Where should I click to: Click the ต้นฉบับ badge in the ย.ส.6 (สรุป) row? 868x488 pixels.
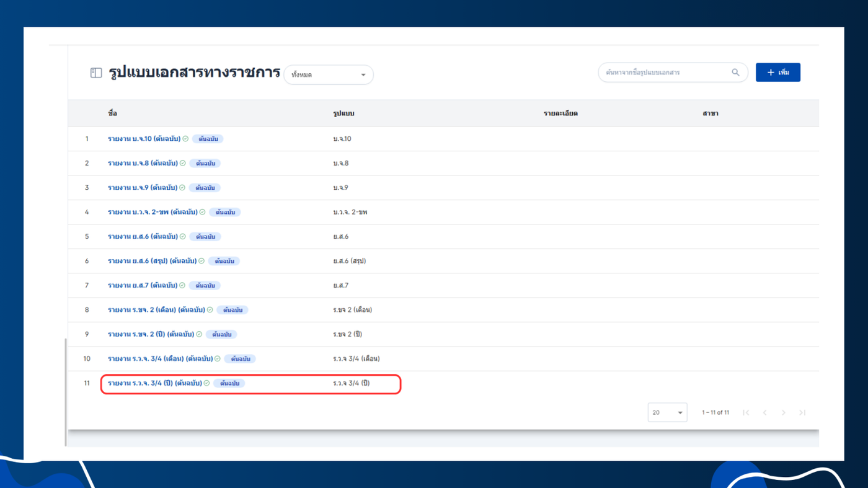click(224, 261)
